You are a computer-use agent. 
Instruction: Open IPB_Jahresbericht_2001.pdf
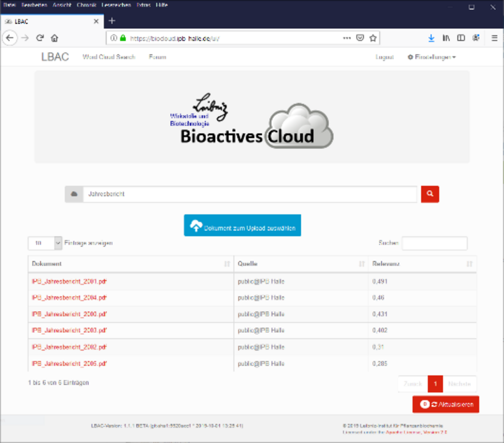(69, 282)
